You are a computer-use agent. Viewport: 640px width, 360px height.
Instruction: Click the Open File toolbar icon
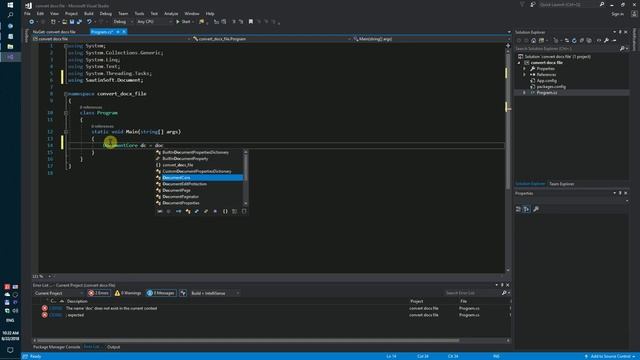coord(64,22)
